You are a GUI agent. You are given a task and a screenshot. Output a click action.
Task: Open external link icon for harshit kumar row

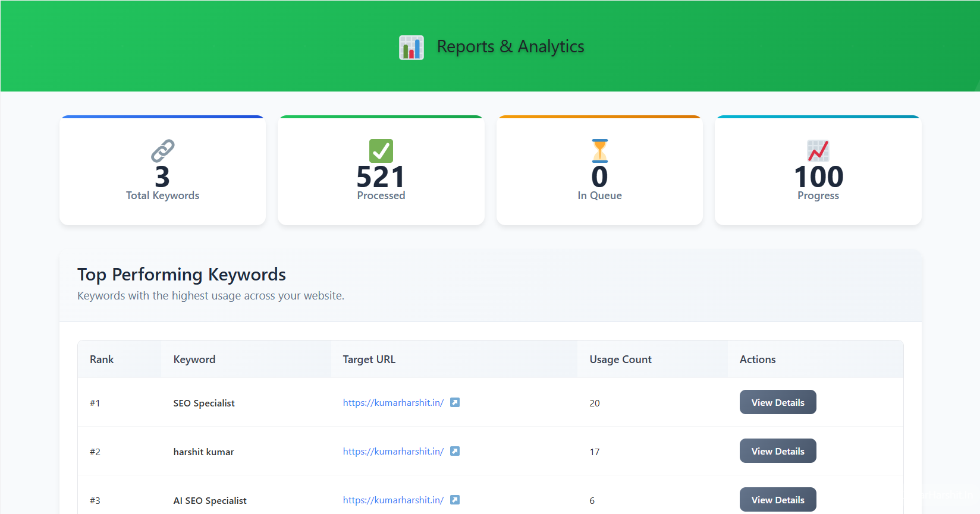pos(455,452)
